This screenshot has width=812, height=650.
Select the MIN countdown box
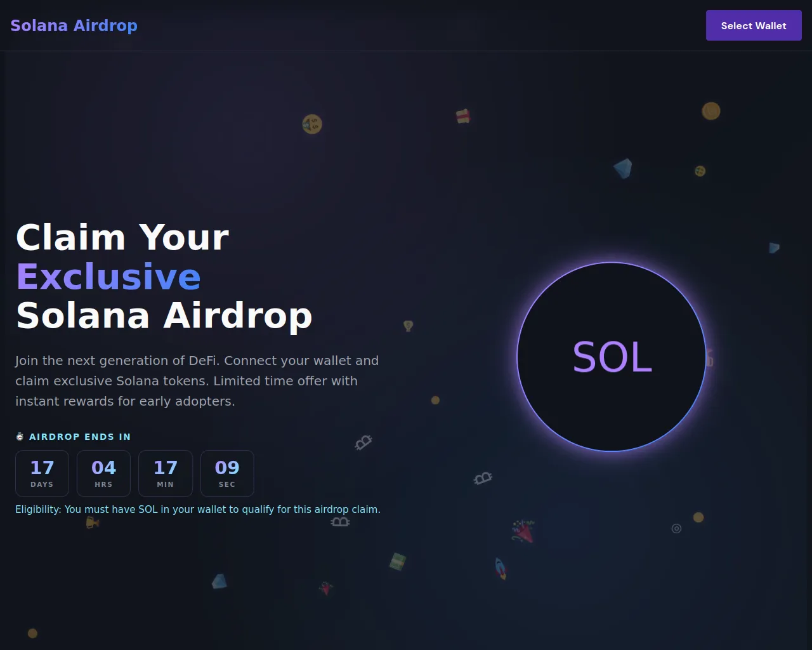(166, 474)
